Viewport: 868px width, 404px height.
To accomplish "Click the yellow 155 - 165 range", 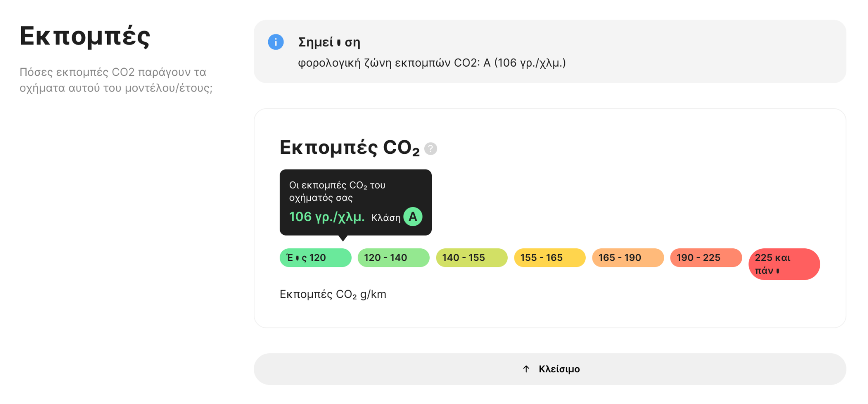I will [x=549, y=257].
